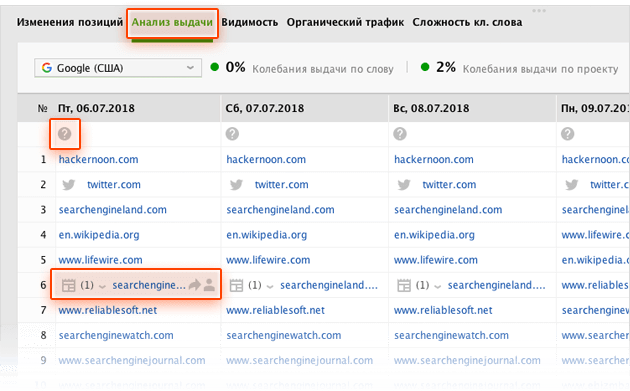Click the help icon under Вс, 08.07.2018
The image size is (630, 391).
400,134
